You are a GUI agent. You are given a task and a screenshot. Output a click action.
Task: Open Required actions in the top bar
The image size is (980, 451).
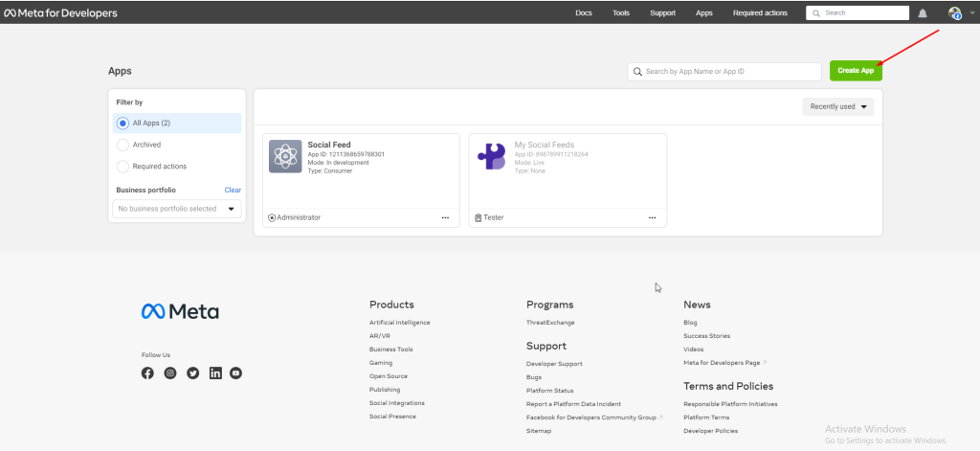pyautogui.click(x=761, y=13)
